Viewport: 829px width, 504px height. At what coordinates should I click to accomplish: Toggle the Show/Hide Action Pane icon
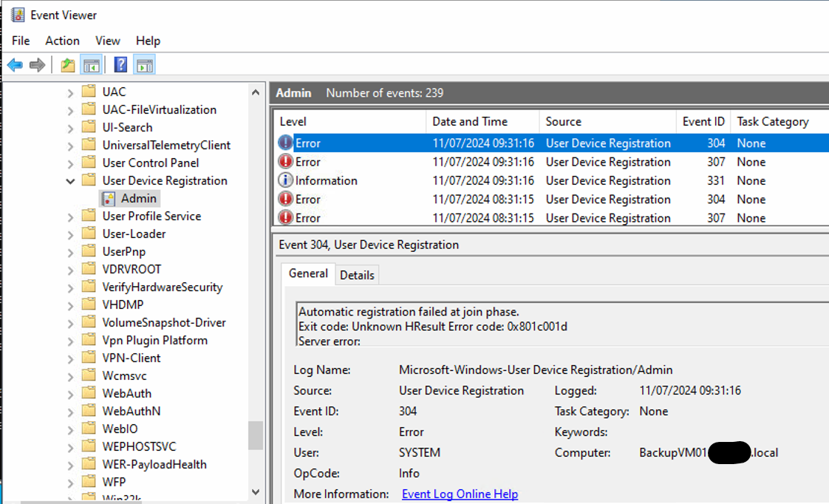point(144,65)
